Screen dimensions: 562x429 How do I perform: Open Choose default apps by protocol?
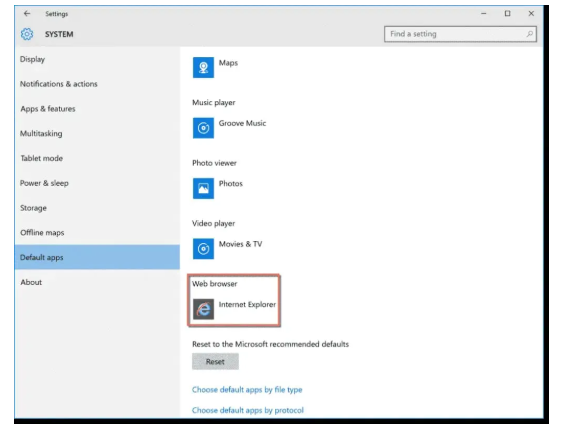(248, 410)
